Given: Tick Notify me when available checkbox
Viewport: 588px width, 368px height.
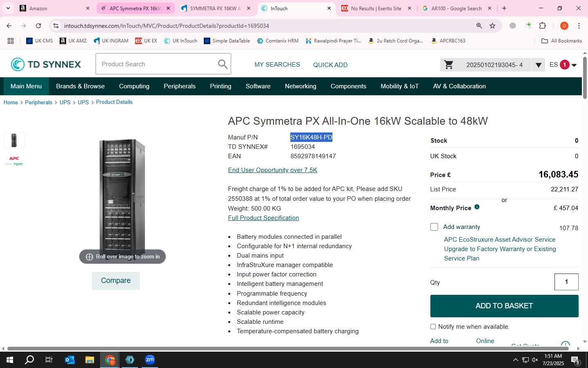Looking at the screenshot, I should (x=433, y=326).
